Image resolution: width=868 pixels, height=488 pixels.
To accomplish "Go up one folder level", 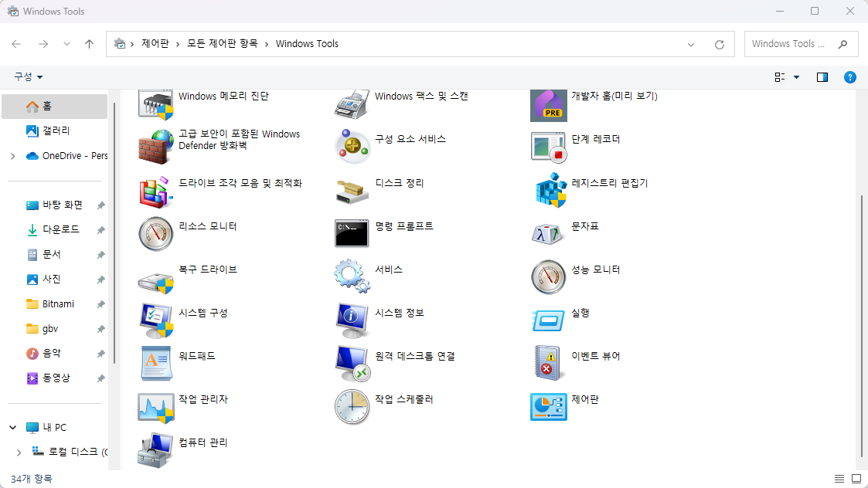I will (x=89, y=44).
